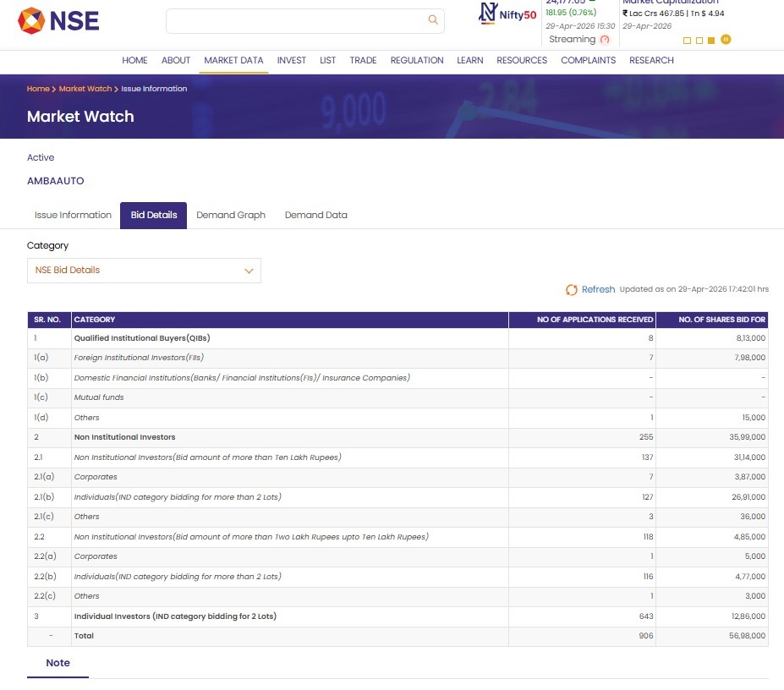Screen dimensions: 784x690
Task: Click the 181.95 (0.76%) Nifty change value
Action: coord(571,13)
